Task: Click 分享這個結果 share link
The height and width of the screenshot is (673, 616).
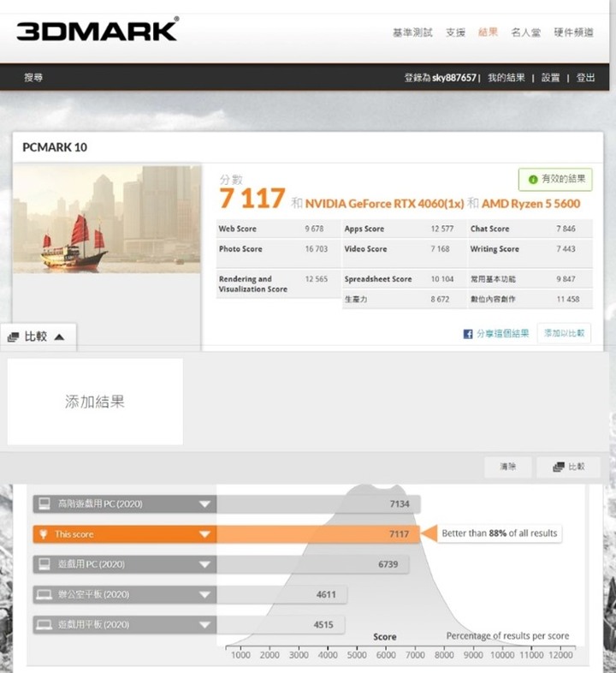Action: pyautogui.click(x=502, y=333)
